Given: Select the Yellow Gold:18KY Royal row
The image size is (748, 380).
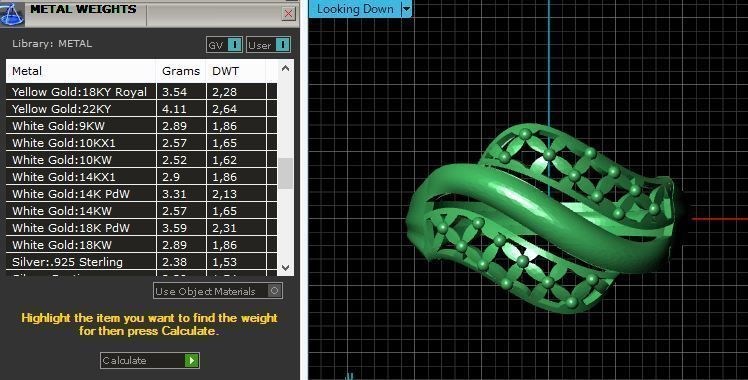Looking at the screenshot, I should tap(141, 92).
